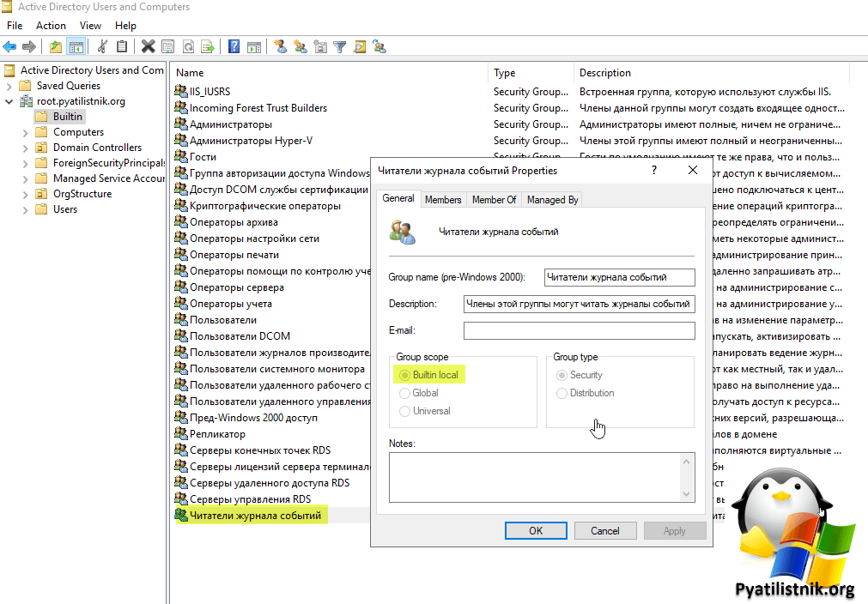Click the Back arrow toolbar icon

point(10,46)
